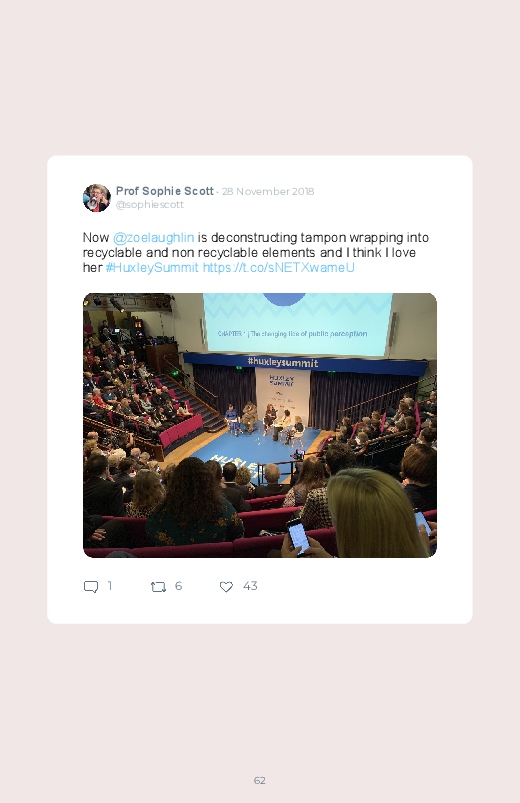Click the tweet text body

pos(256,252)
